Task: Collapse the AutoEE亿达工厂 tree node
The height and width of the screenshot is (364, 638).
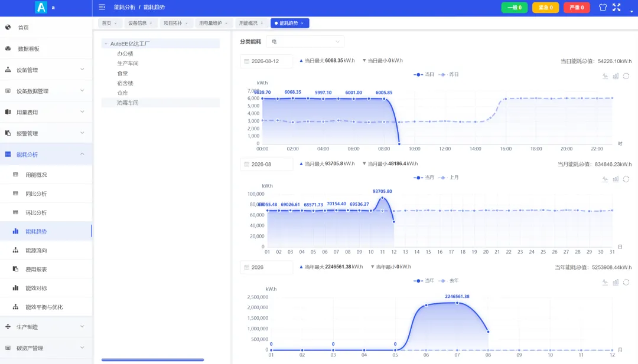Action: pos(106,44)
